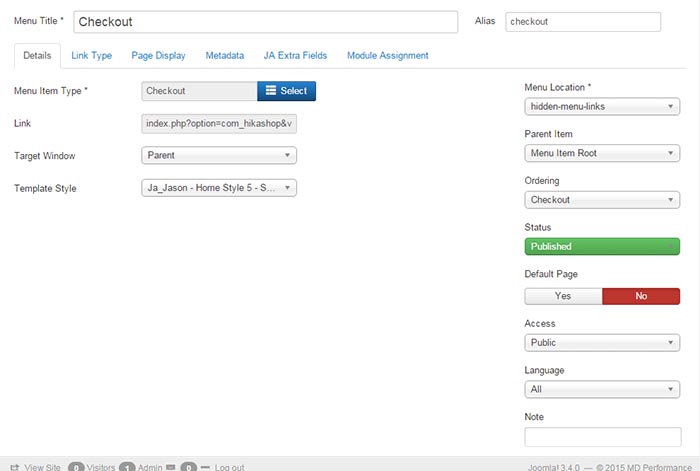Click the Alias input field
This screenshot has height=471, width=700.
583,22
